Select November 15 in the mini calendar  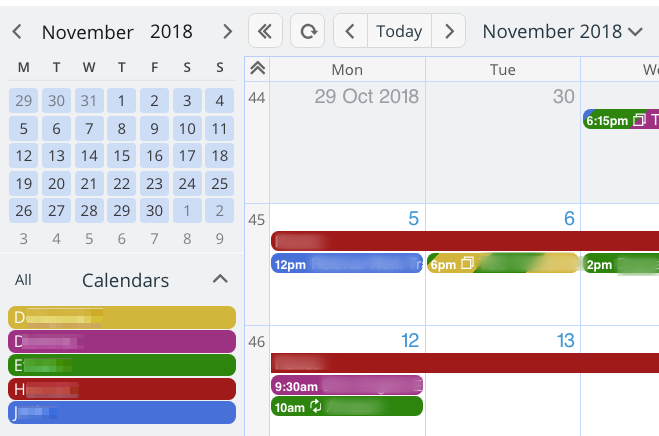point(121,156)
